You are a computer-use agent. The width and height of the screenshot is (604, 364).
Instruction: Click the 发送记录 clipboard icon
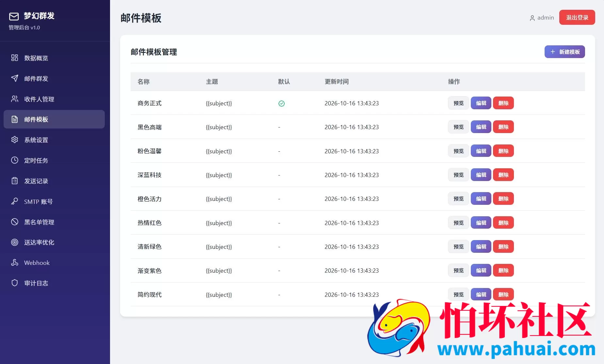15,181
